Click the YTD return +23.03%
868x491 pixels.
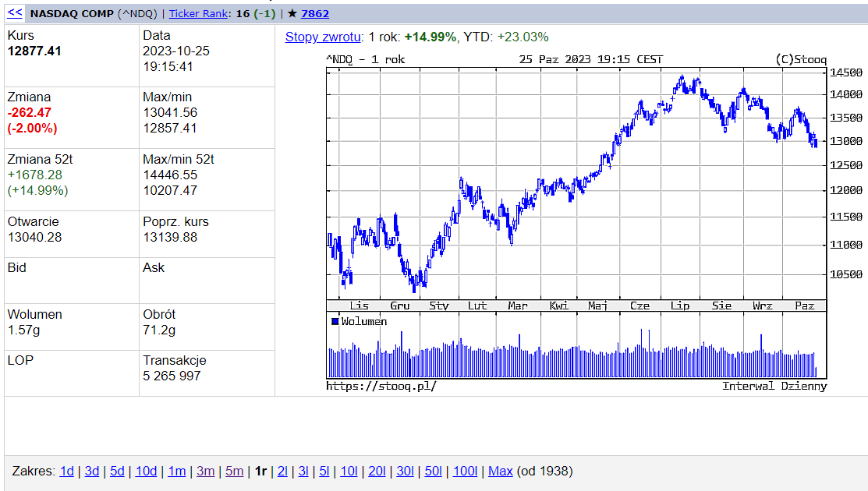point(523,37)
